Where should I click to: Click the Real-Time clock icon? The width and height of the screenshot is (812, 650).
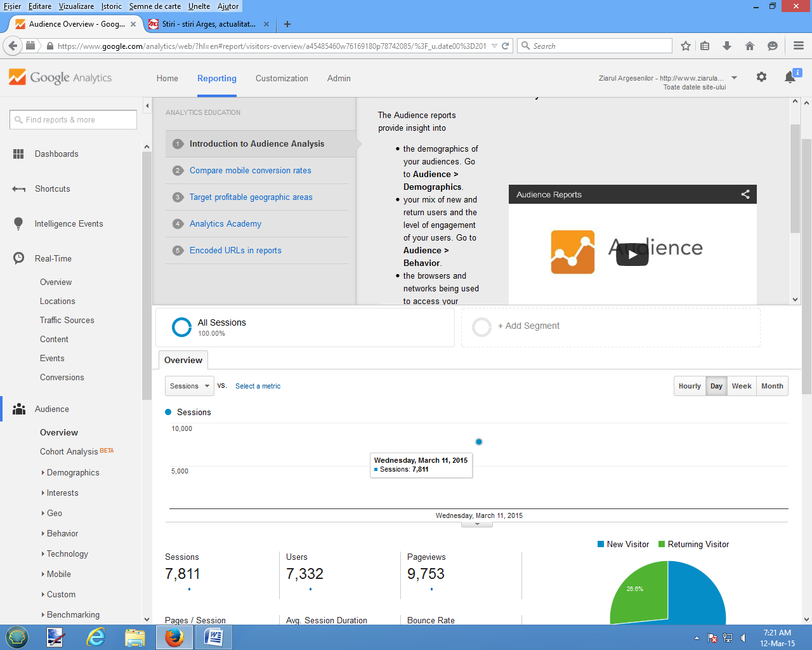(x=18, y=258)
